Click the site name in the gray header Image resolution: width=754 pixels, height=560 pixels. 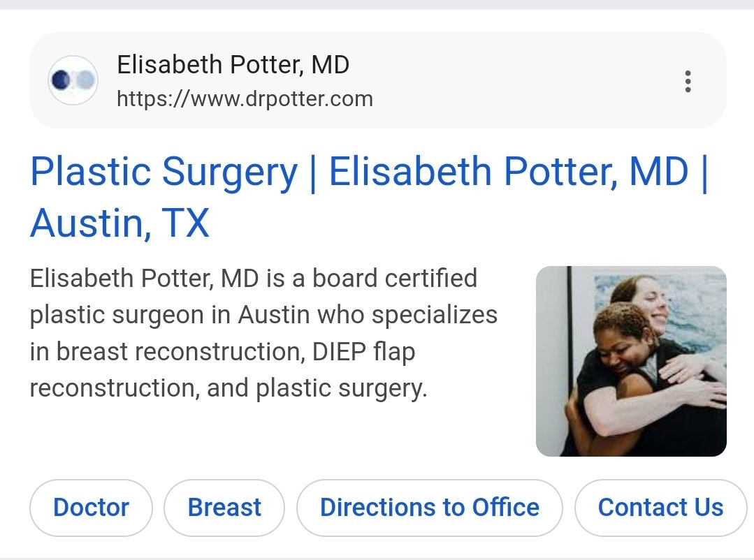tap(233, 65)
